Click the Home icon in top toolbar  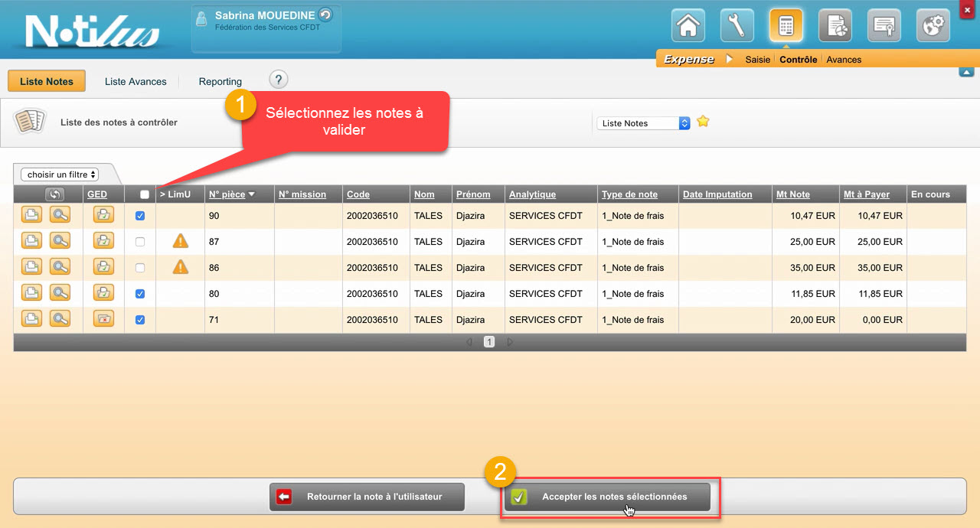(688, 26)
